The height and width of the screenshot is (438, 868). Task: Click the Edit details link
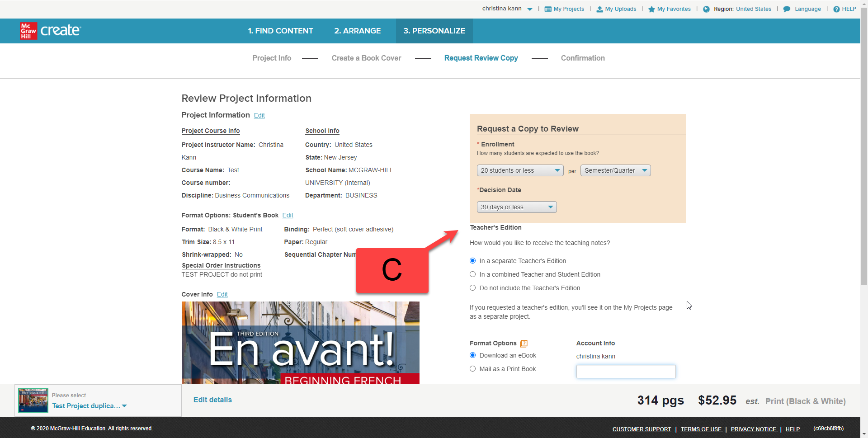212,400
